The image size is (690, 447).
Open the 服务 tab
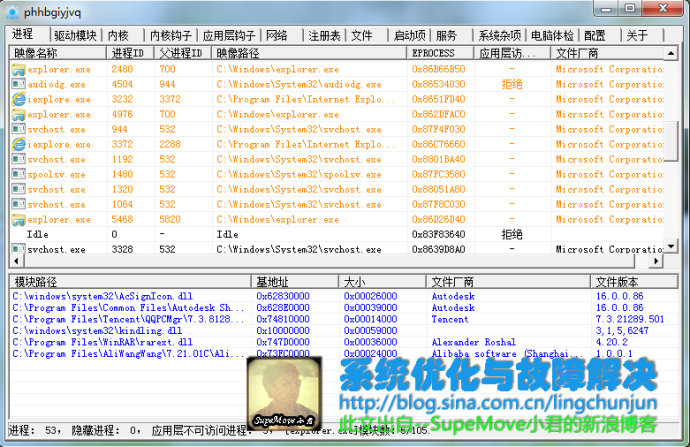click(x=446, y=35)
